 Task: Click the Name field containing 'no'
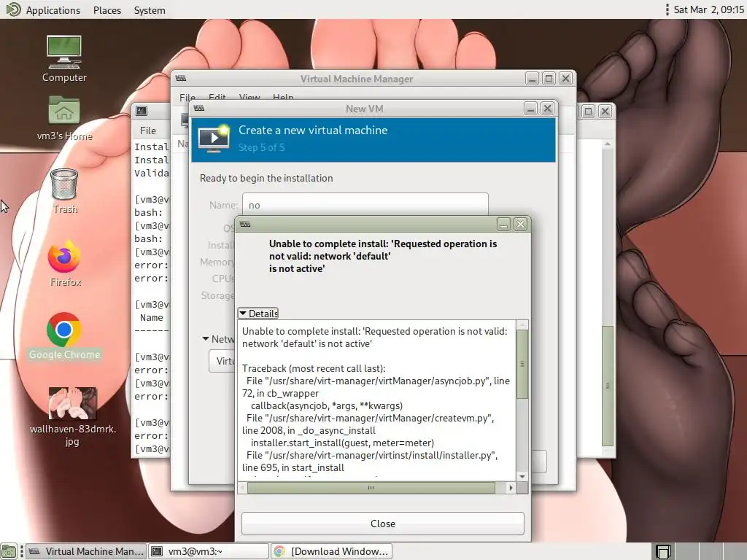click(365, 205)
